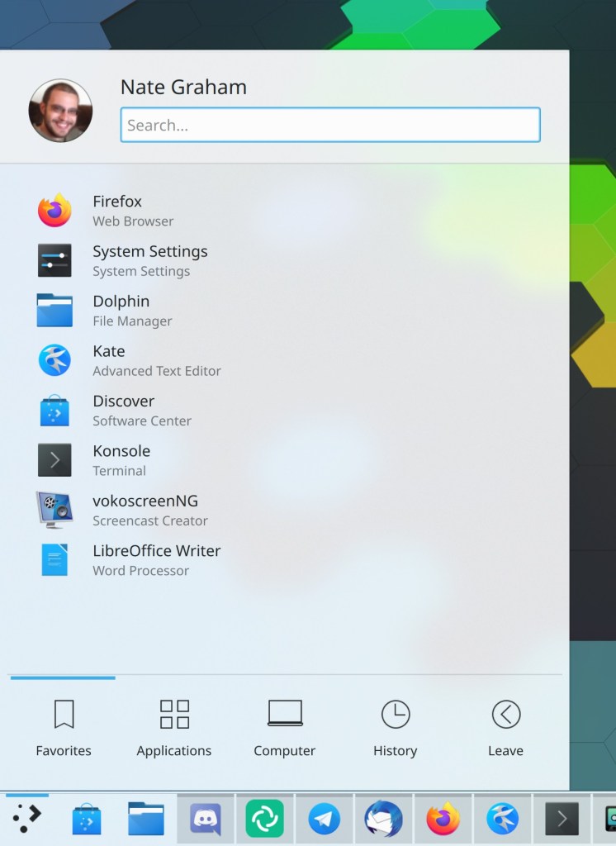616x846 pixels.
Task: Click the application launcher button in taskbar
Action: click(26, 819)
